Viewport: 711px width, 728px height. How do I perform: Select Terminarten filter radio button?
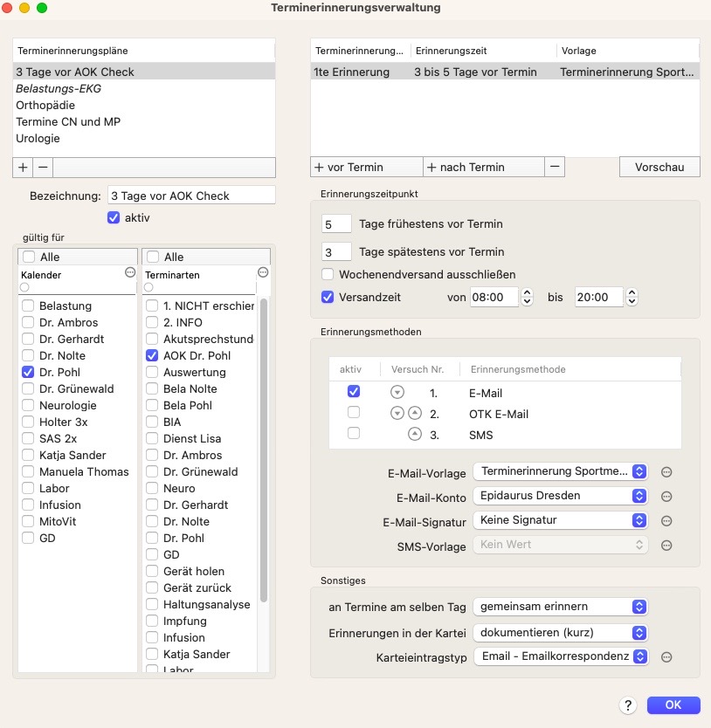pyautogui.click(x=148, y=287)
